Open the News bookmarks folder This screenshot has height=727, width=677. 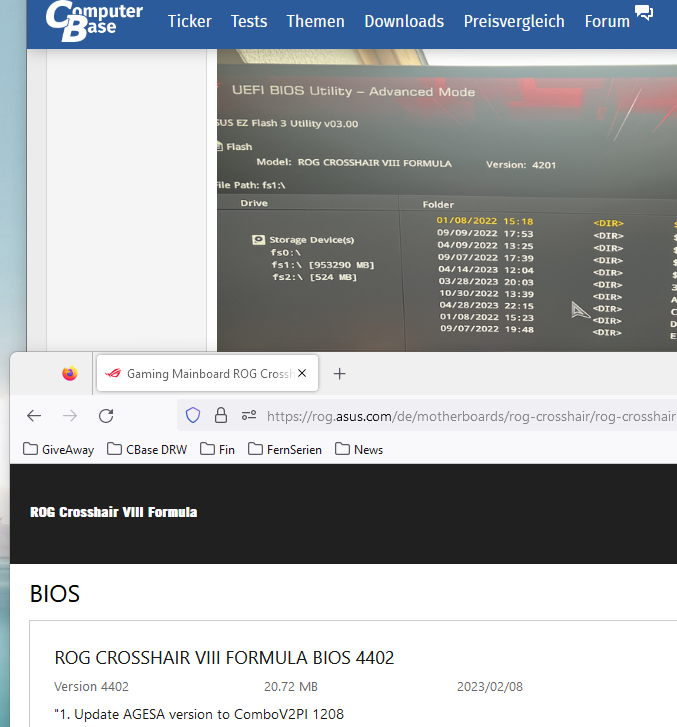pyautogui.click(x=359, y=449)
